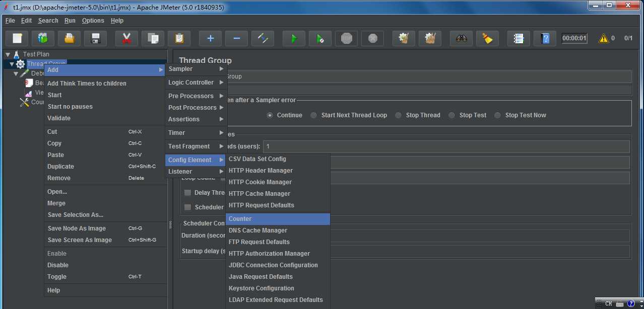Expand the Post Processors submenu
Screen dimensions: 644x309
point(196,108)
